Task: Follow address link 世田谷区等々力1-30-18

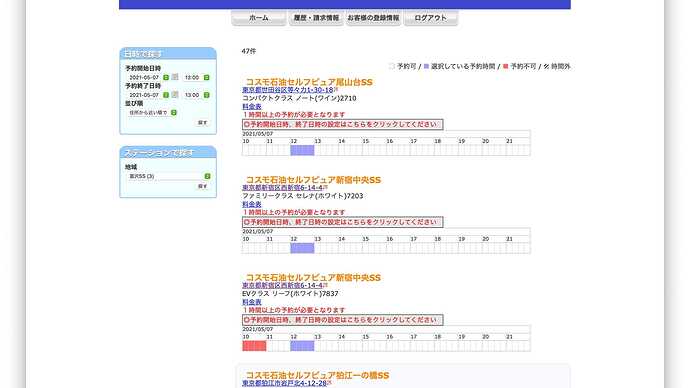Action: tap(288, 90)
